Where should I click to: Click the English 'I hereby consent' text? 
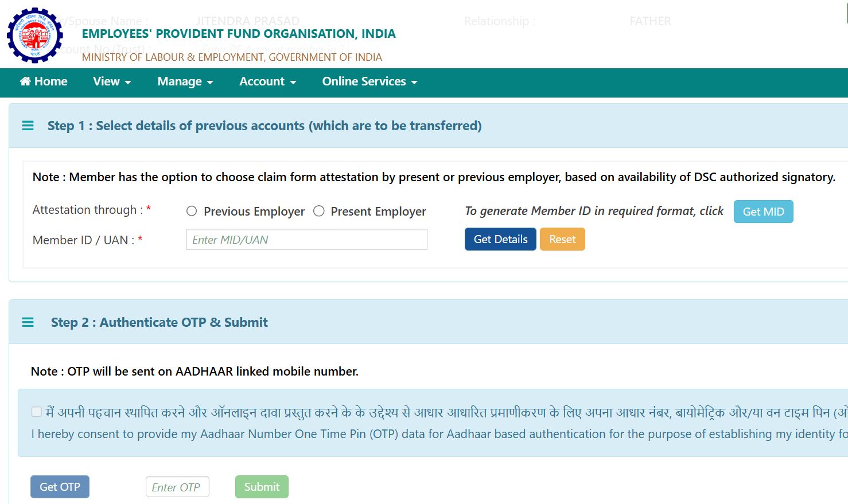click(x=439, y=434)
